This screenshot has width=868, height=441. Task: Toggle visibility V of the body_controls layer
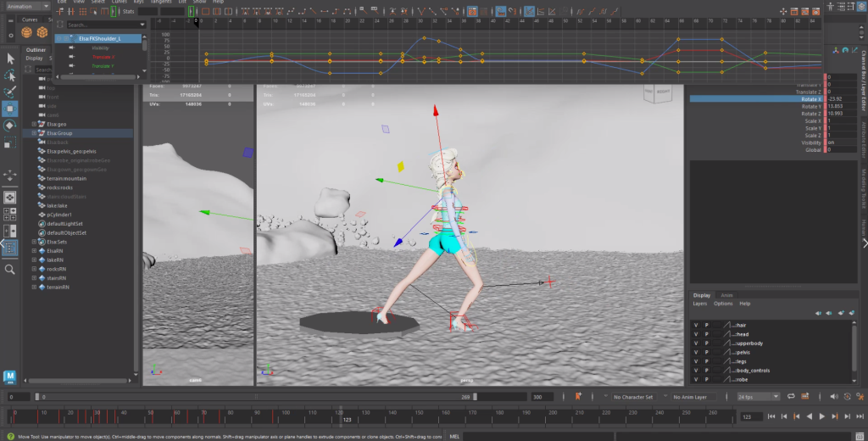pyautogui.click(x=696, y=371)
